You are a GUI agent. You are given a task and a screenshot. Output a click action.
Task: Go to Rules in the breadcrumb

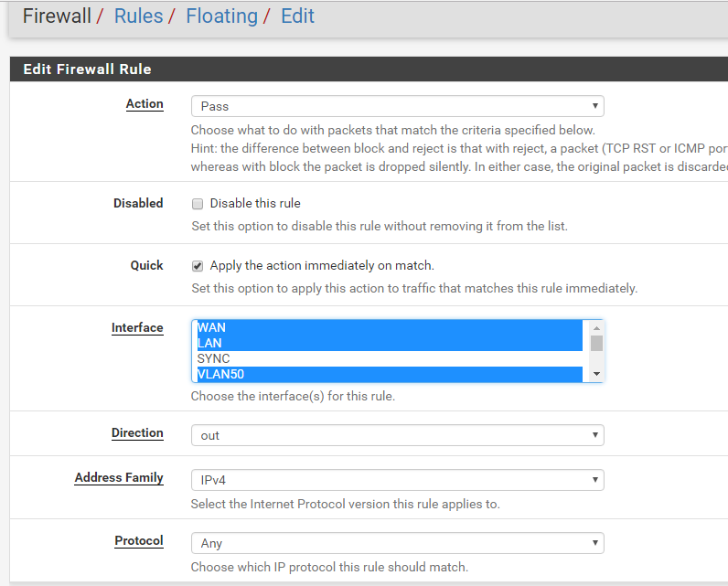[x=138, y=16]
